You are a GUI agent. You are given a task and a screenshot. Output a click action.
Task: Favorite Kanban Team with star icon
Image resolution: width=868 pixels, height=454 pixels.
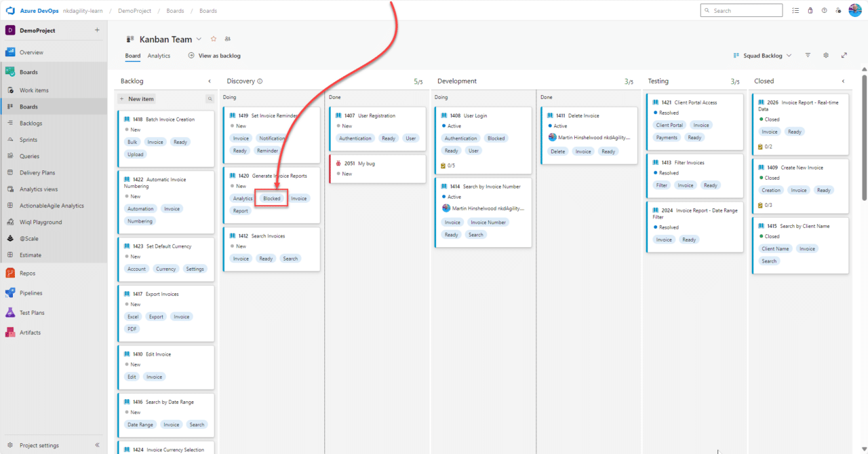214,39
